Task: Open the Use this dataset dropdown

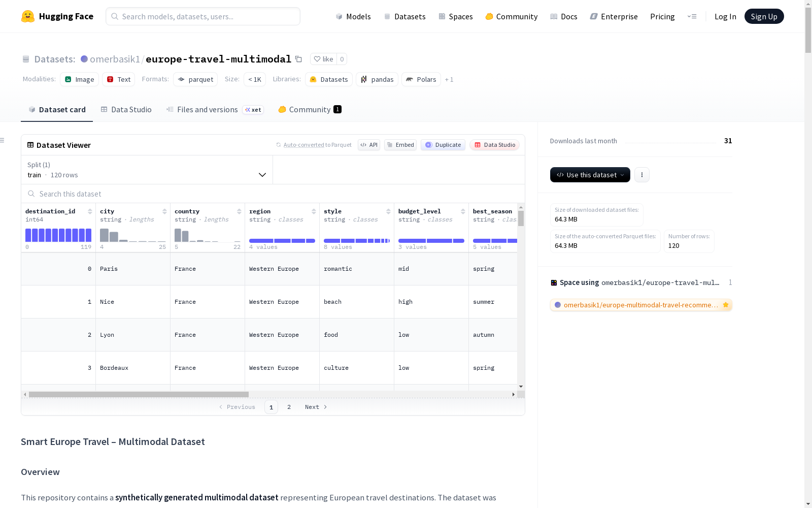Action: click(590, 175)
